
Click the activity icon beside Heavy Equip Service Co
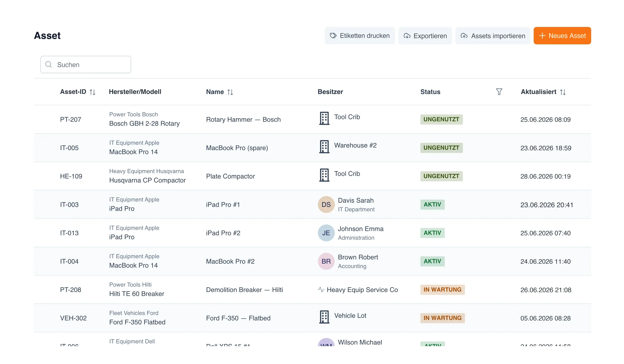pos(321,289)
